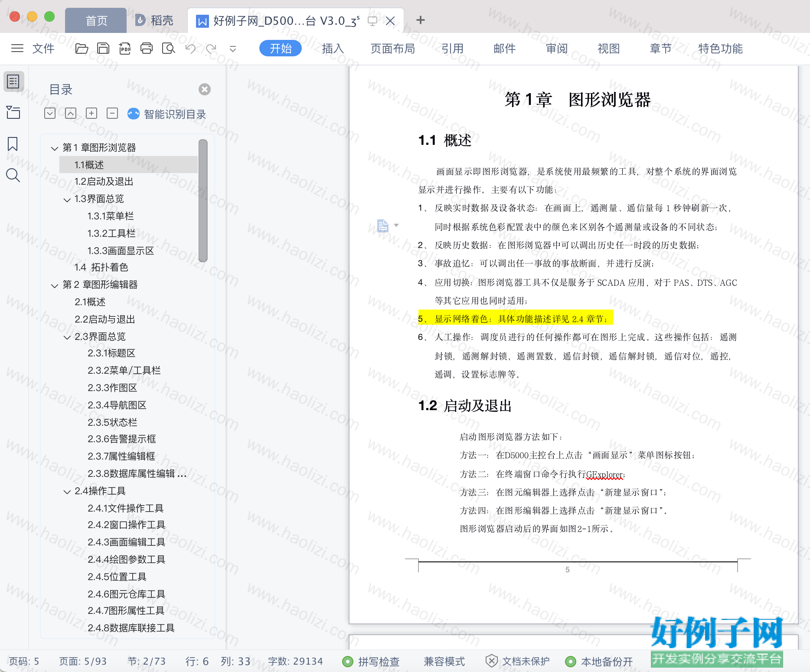Switch to 首页 tab
The width and height of the screenshot is (810, 672).
click(96, 20)
